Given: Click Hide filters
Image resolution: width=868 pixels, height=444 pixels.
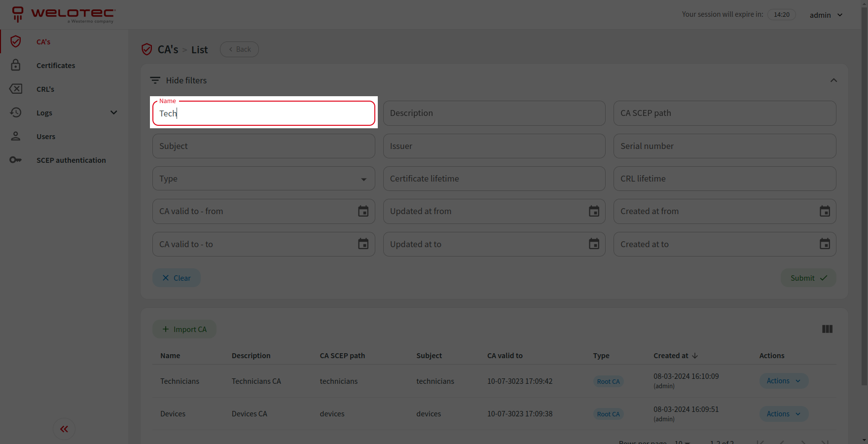Looking at the screenshot, I should (187, 80).
